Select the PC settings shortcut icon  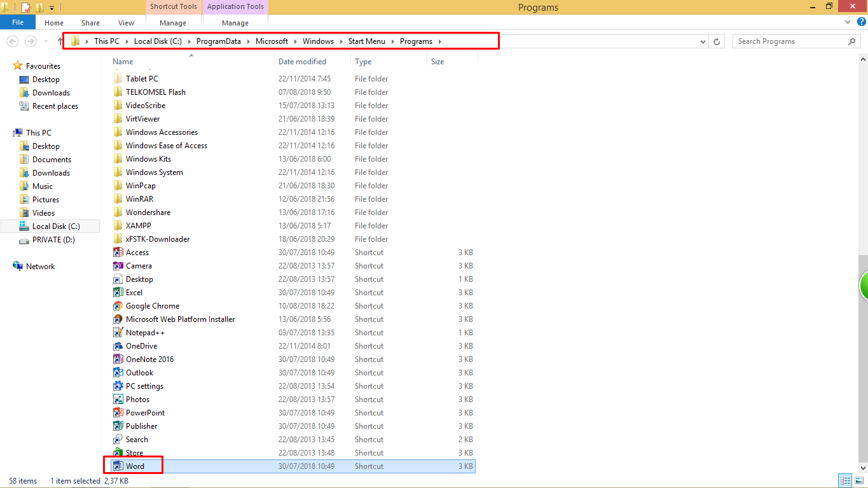click(118, 386)
